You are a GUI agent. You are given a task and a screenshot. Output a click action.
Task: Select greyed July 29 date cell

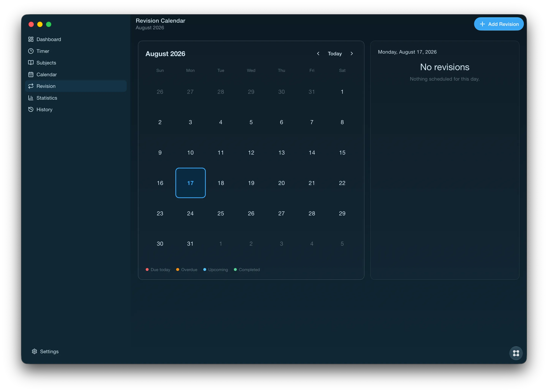tap(251, 92)
